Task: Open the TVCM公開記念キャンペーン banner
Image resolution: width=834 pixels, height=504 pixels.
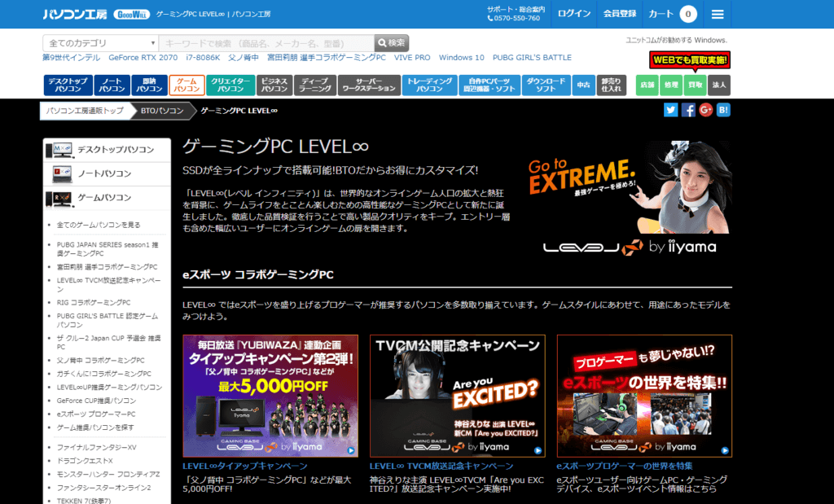Action: 458,396
